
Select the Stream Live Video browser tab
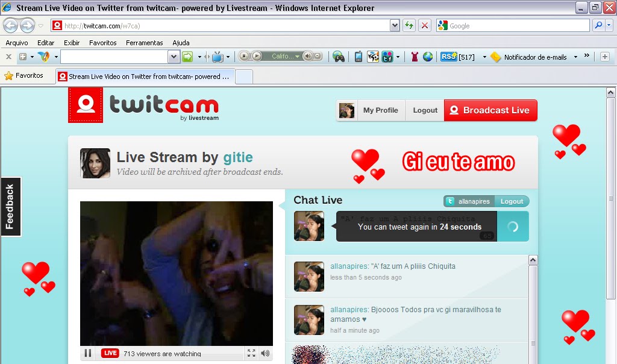pyautogui.click(x=145, y=77)
